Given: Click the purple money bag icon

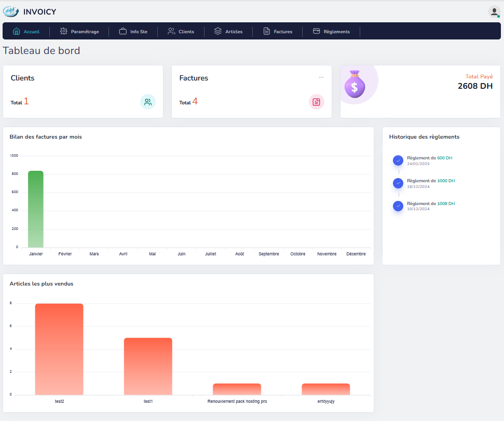Looking at the screenshot, I should (355, 83).
